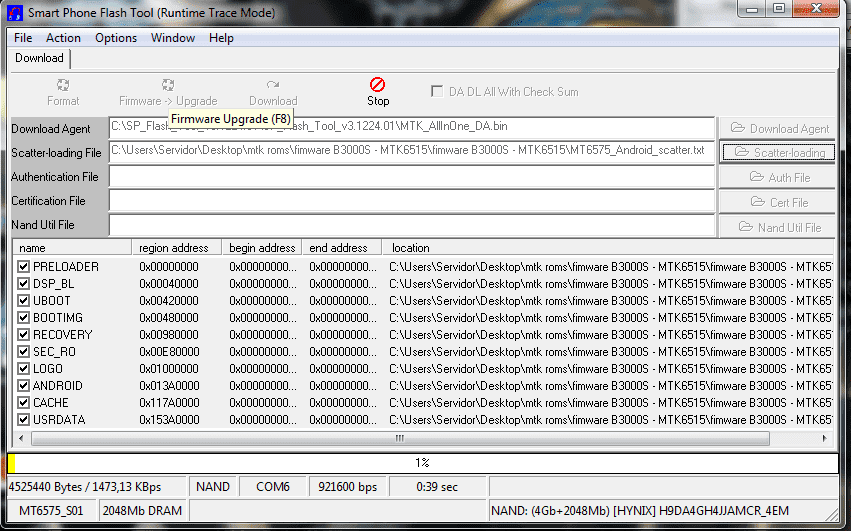Uncheck the ANDROID partition

pyautogui.click(x=23, y=385)
